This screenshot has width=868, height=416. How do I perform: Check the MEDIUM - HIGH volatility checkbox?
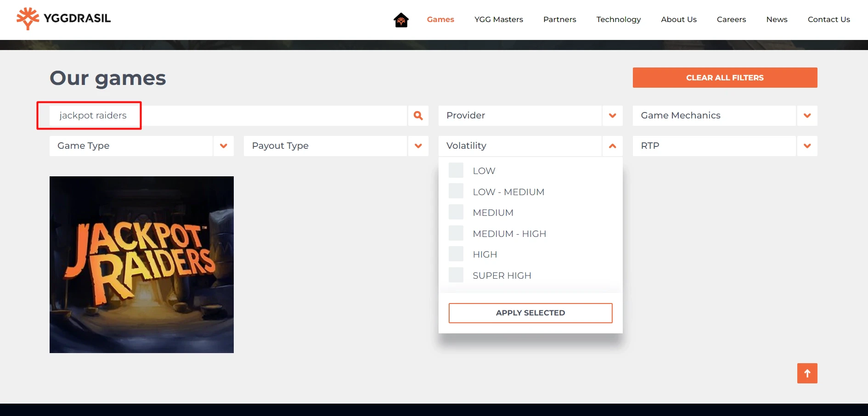click(x=456, y=233)
